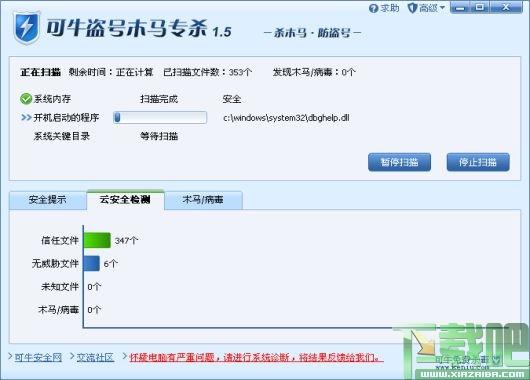Image resolution: width=530 pixels, height=380 pixels.
Task: Click the 未知文件 chart label
Action: coord(60,287)
